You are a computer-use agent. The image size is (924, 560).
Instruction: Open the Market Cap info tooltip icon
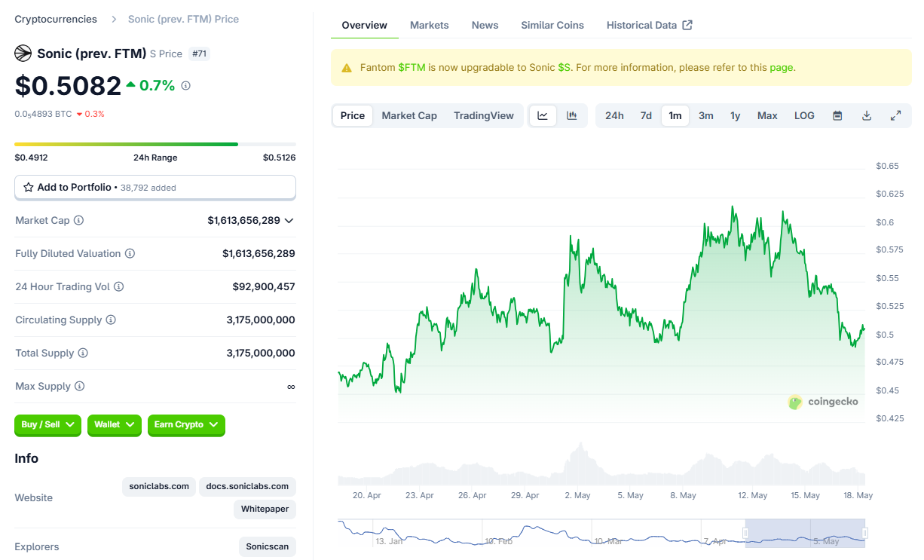pyautogui.click(x=79, y=221)
